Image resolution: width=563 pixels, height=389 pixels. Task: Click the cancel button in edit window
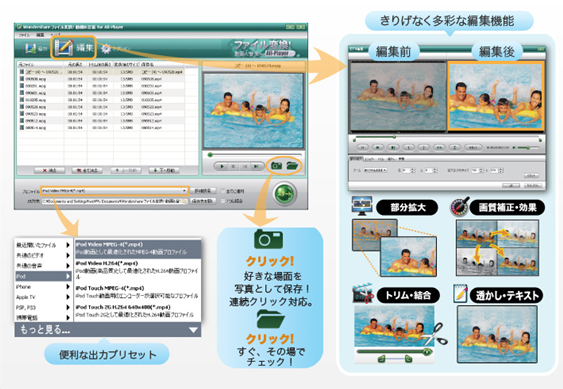point(532,185)
